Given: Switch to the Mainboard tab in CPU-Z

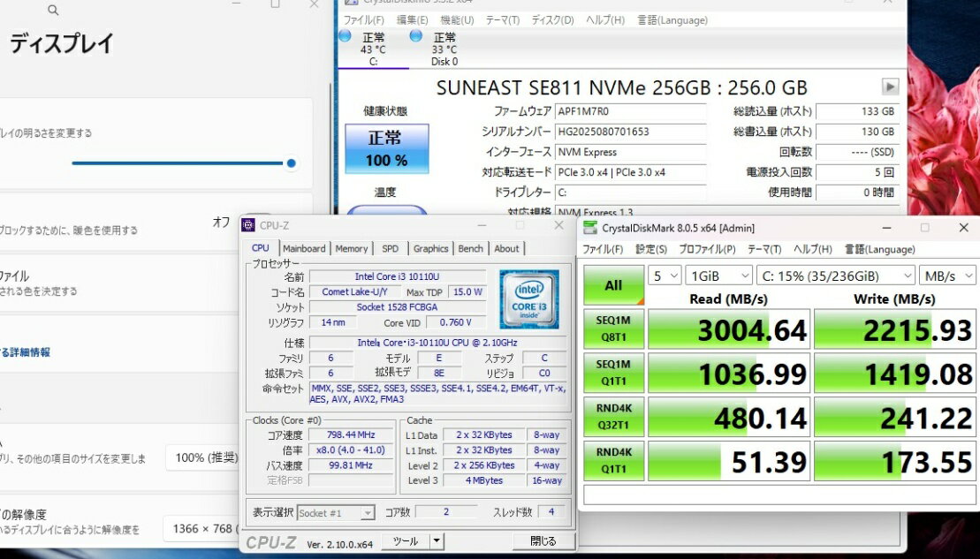Looking at the screenshot, I should 304,249.
